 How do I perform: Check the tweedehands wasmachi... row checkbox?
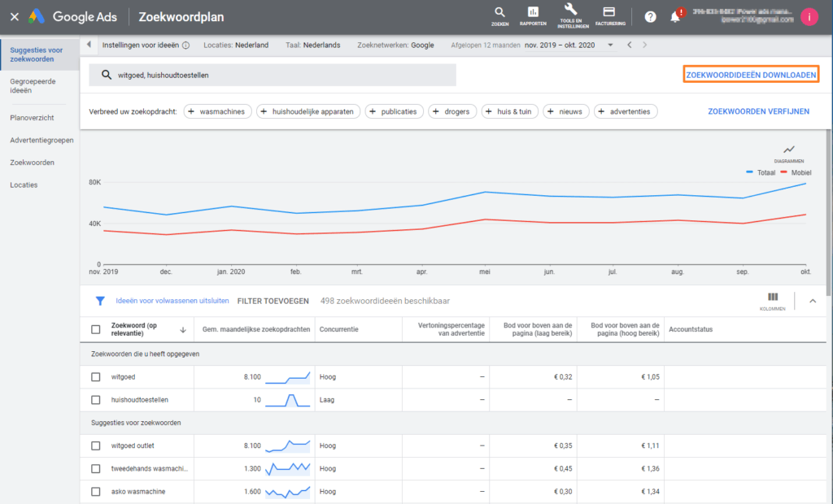pyautogui.click(x=96, y=468)
